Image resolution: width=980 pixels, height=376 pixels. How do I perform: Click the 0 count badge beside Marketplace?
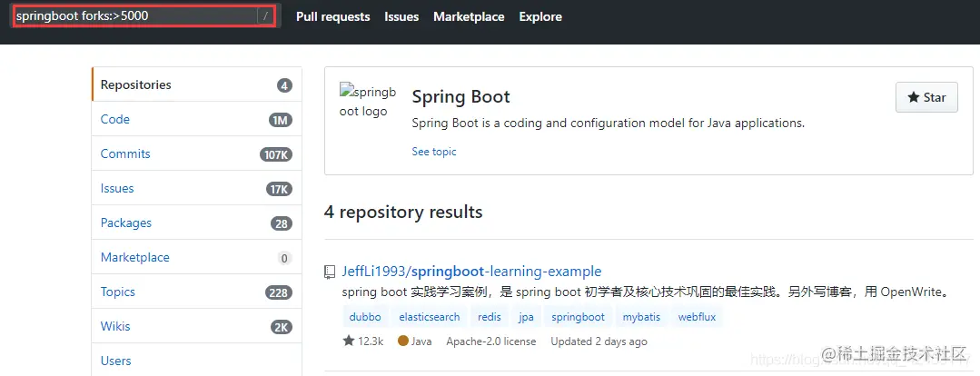click(x=284, y=258)
